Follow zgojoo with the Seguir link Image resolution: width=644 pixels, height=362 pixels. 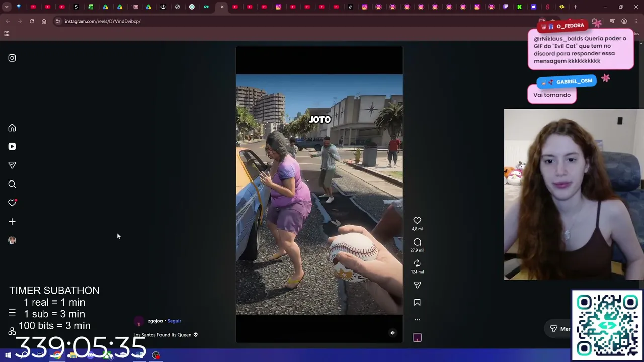coord(174,321)
